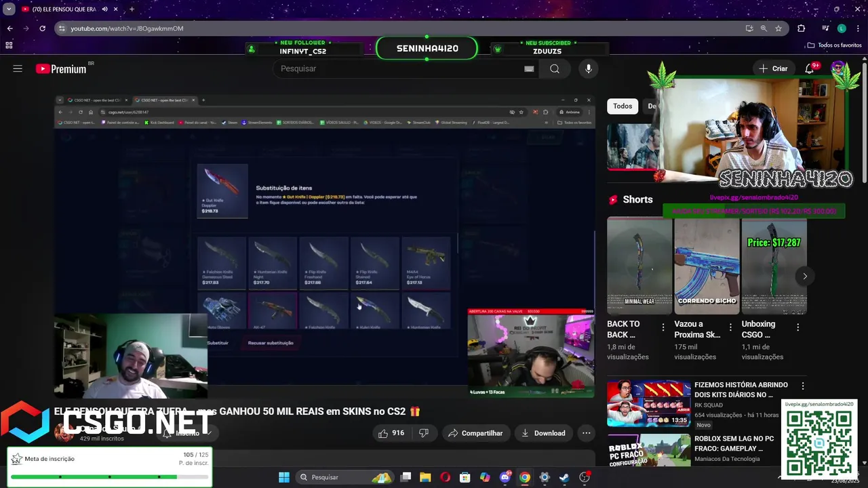
Task: Open options menu for Vazou a Proxima short
Action: 730,327
